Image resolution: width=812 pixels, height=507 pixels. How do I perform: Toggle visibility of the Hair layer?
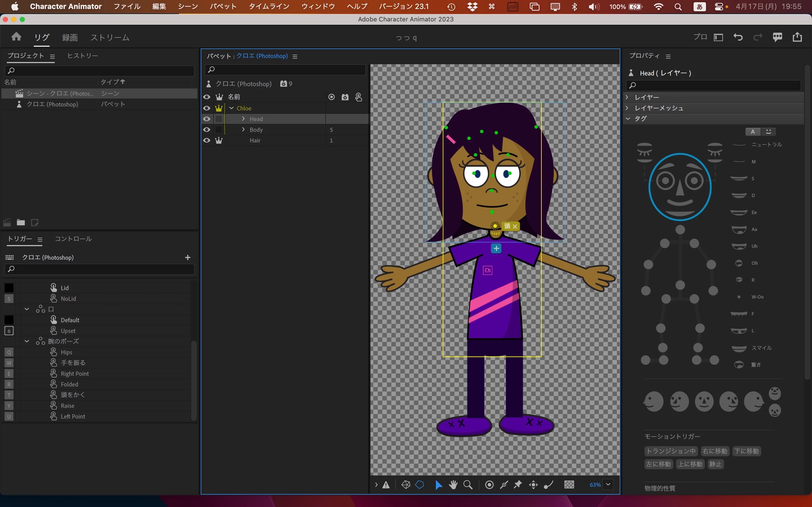point(207,141)
